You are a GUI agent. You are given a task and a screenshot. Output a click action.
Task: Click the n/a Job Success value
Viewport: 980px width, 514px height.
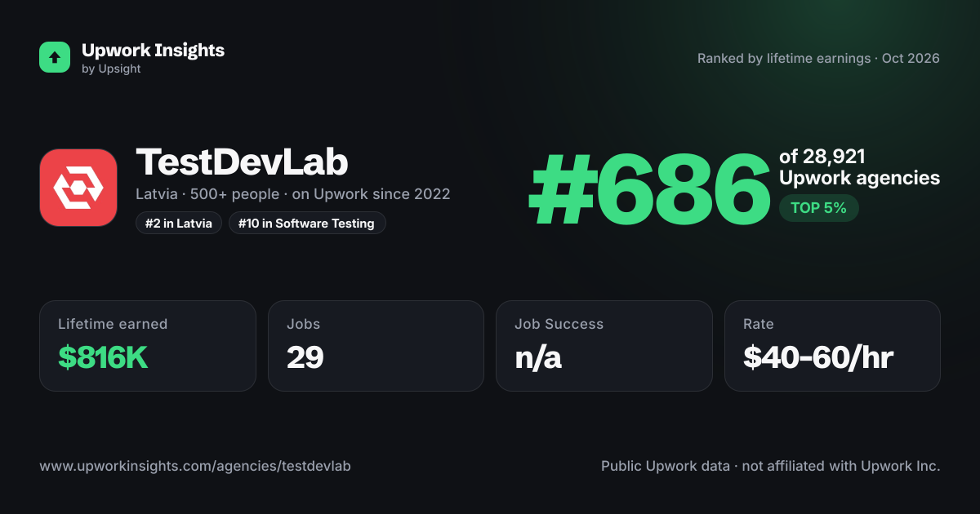click(538, 357)
